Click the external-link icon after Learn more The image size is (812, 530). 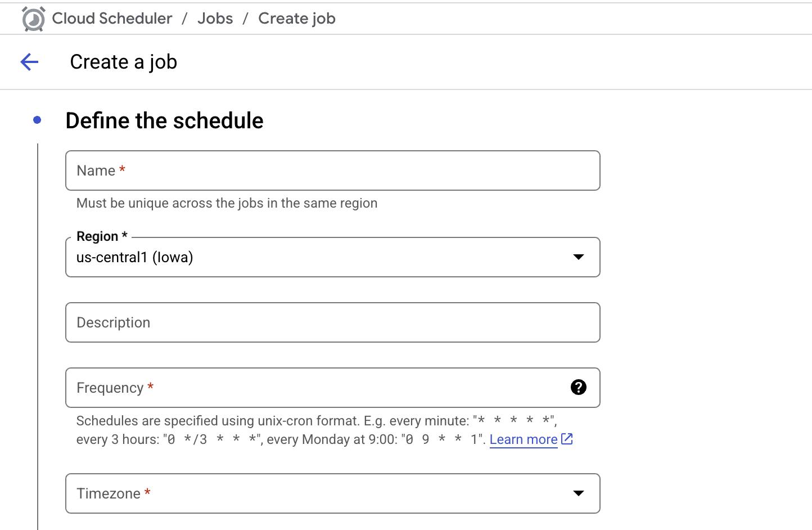point(567,439)
